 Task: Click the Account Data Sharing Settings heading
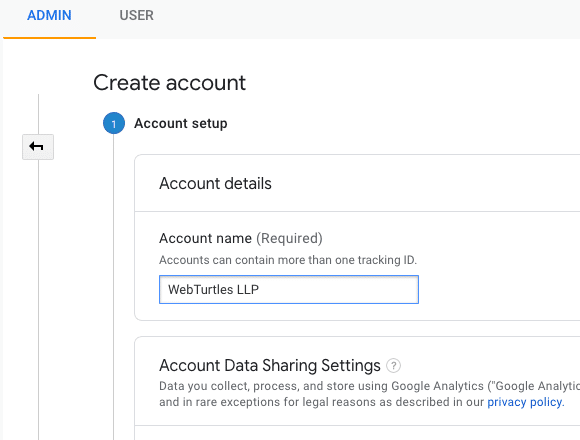(270, 366)
